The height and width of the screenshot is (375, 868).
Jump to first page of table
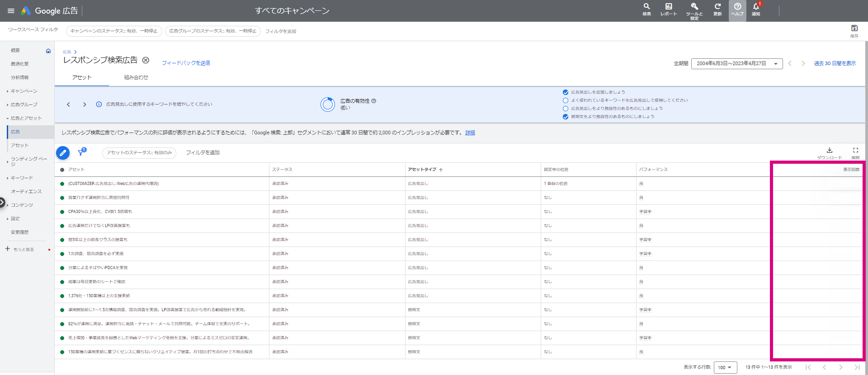pos(808,367)
